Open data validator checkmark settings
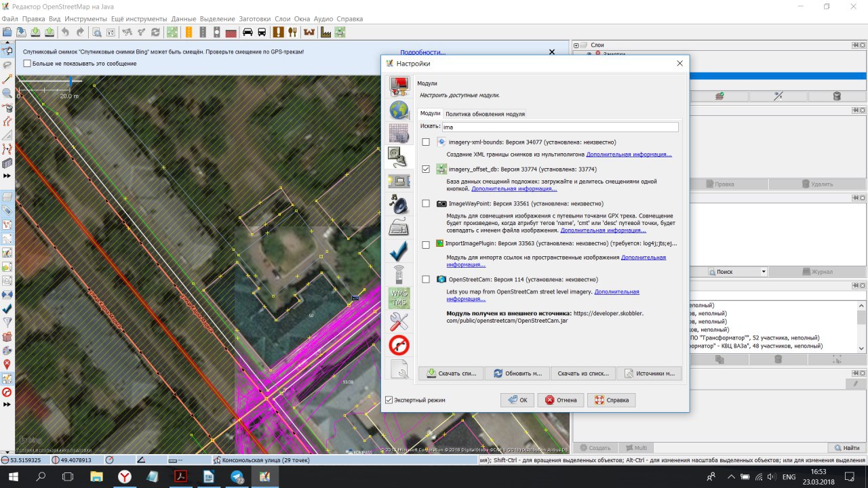 399,251
